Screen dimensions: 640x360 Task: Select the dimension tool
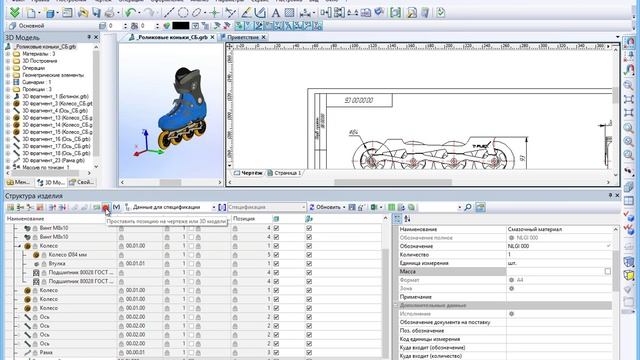click(x=305, y=13)
